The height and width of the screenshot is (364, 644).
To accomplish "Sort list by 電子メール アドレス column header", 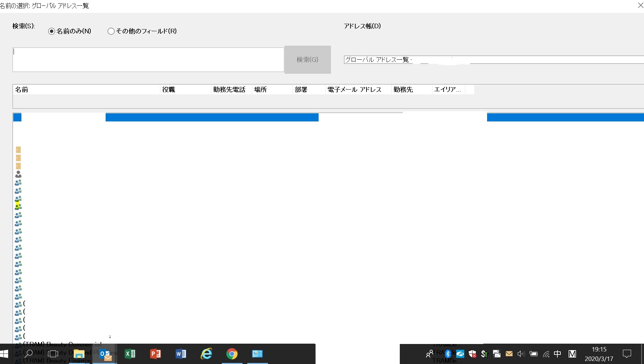I will (358, 90).
